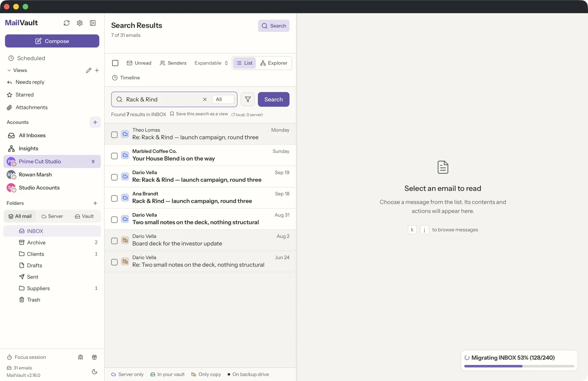The image size is (588, 381).
Task: Open the filter funnel icon
Action: pos(248,99)
